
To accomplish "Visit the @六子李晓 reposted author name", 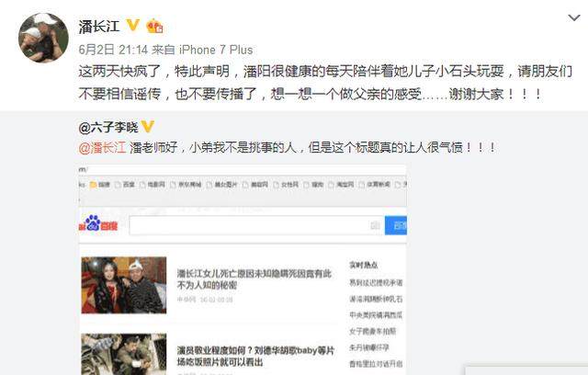I will coord(108,127).
